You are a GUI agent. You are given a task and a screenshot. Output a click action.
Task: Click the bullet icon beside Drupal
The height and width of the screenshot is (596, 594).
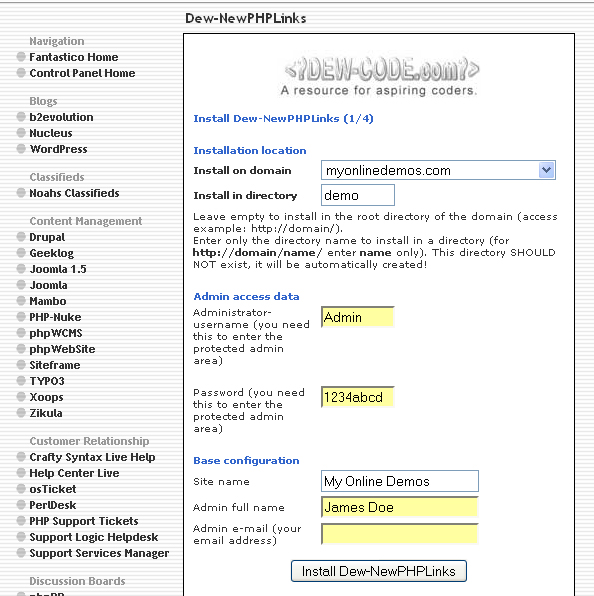coord(21,237)
